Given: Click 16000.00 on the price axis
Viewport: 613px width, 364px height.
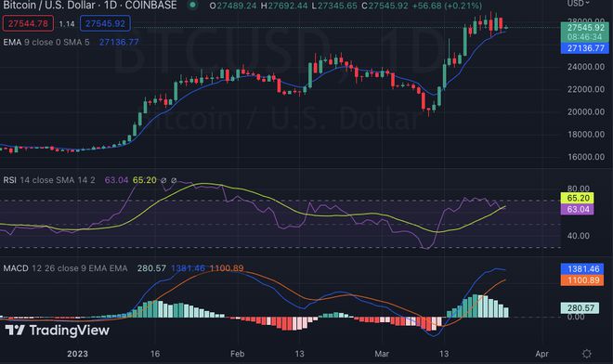Looking at the screenshot, I should click(x=586, y=157).
